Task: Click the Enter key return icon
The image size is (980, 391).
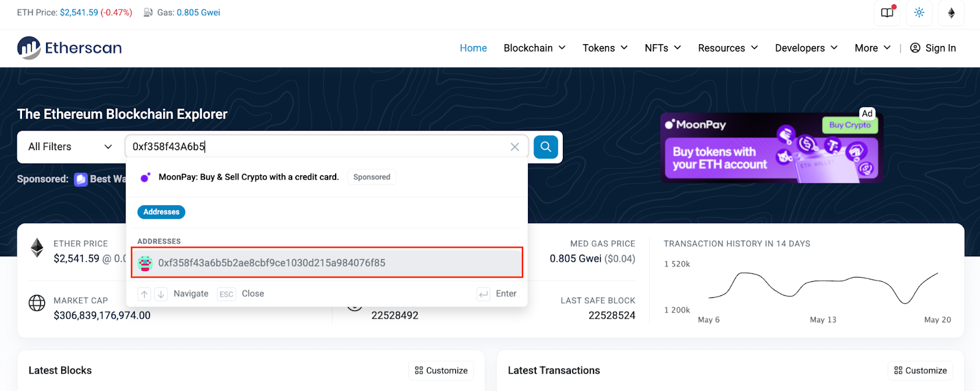Action: coord(484,294)
